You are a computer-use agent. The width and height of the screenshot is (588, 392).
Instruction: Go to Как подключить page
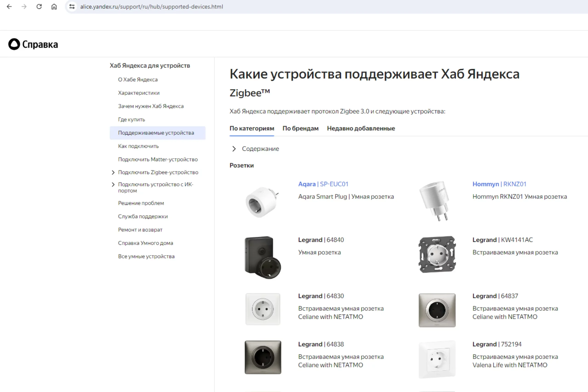(x=138, y=146)
